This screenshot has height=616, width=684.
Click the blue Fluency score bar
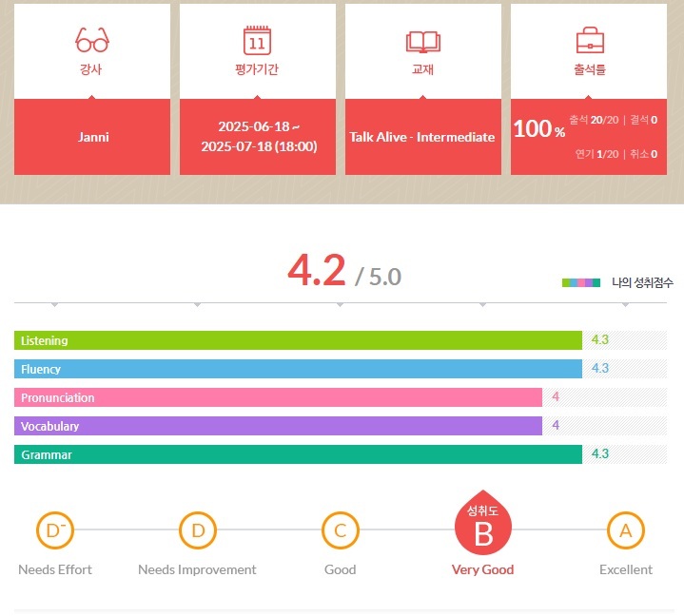(298, 369)
